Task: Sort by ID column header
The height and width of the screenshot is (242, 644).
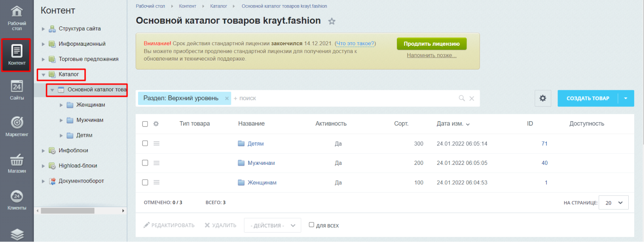Action: (x=530, y=124)
